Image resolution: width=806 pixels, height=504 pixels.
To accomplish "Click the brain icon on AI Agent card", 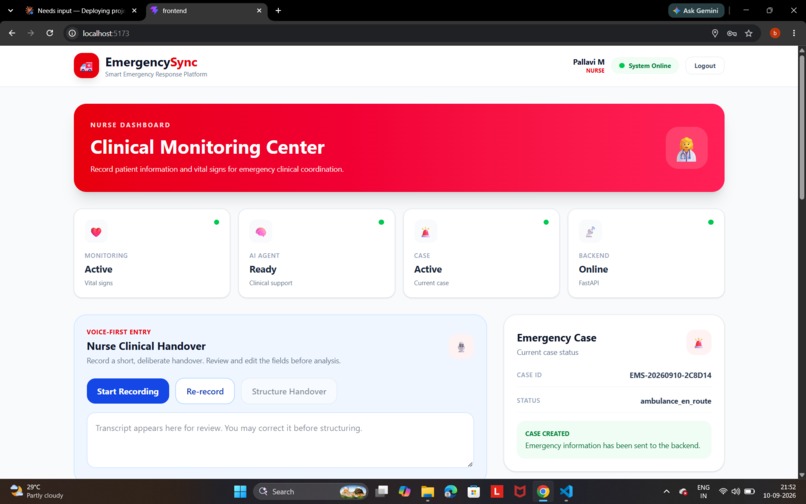I will point(261,232).
